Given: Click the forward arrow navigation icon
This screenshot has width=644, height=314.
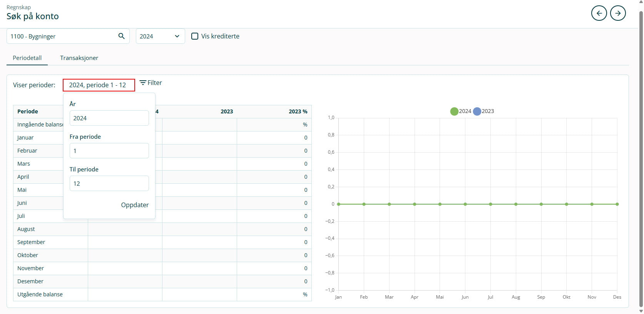Looking at the screenshot, I should point(618,13).
